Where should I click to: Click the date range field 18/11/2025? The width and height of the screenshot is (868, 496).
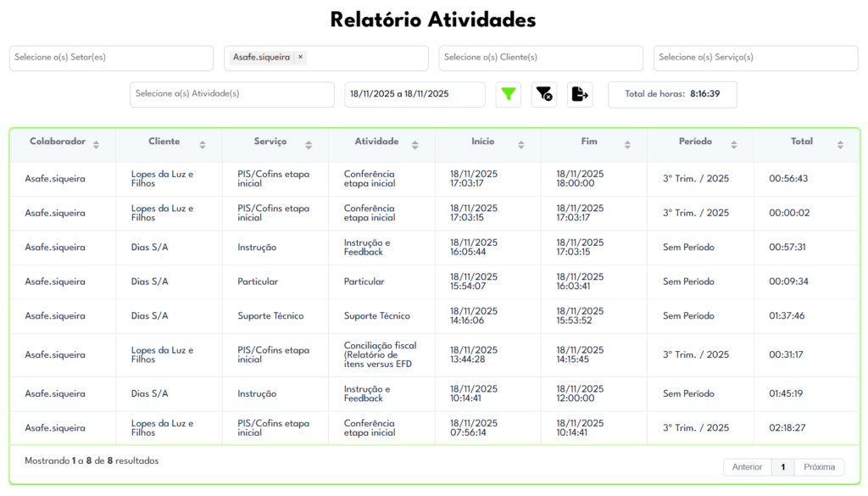(x=415, y=94)
